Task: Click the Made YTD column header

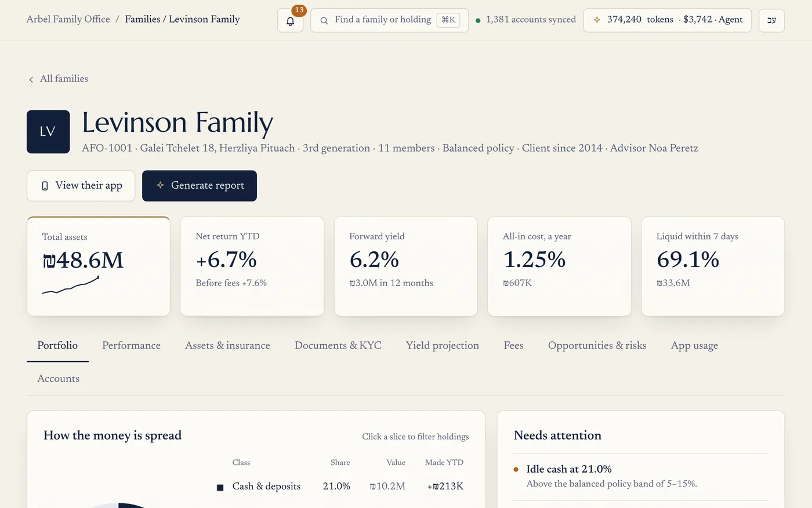Action: [x=444, y=463]
